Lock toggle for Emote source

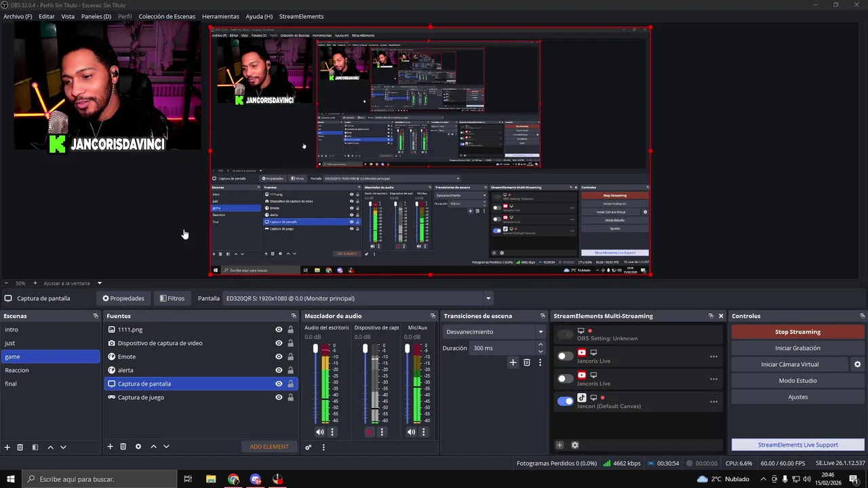[290, 357]
